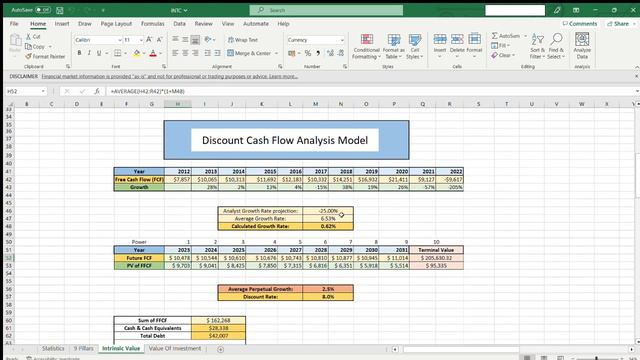
Task: Apply the yellow fill color
Action: [137, 53]
